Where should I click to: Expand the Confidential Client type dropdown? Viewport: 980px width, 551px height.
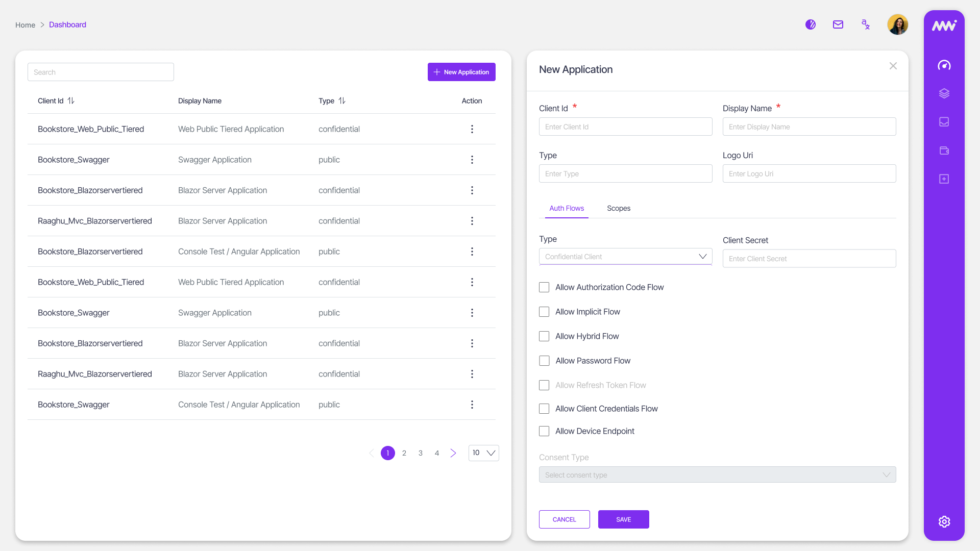[625, 257]
